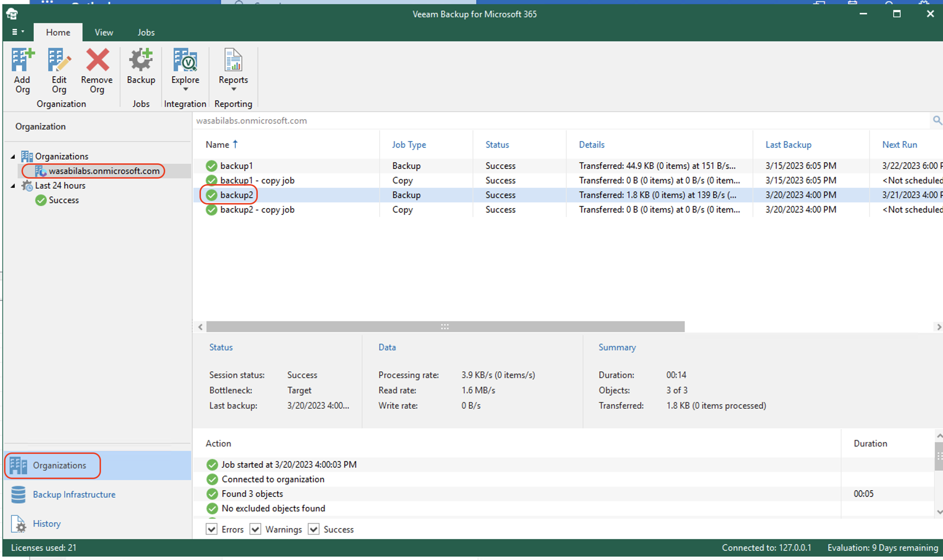The width and height of the screenshot is (943, 560).
Task: Click the backup2 - copy job status icon
Action: point(212,209)
